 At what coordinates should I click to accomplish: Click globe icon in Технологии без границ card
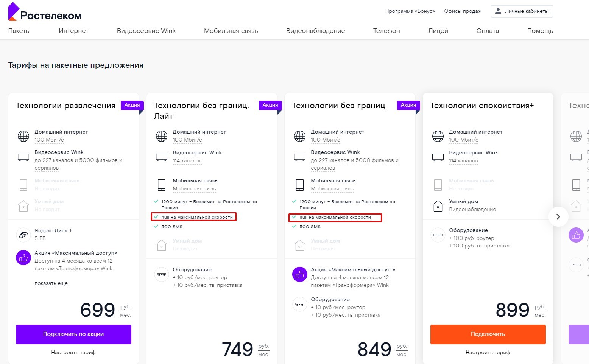coord(300,136)
